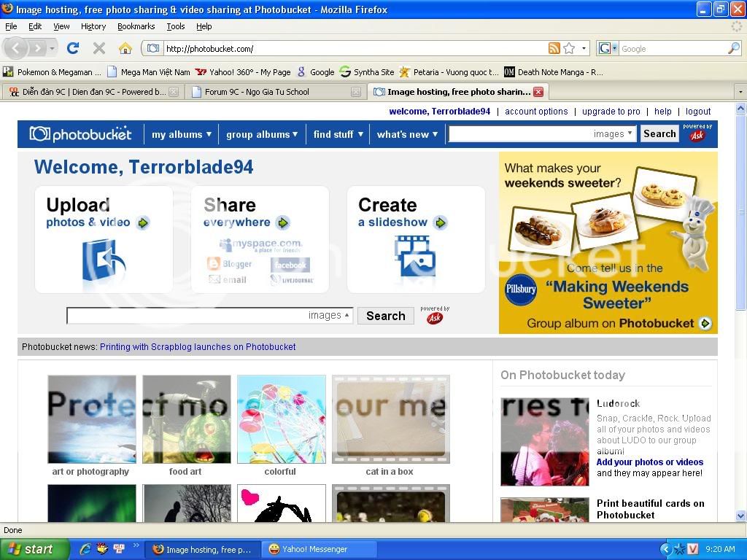Click the account options link
The height and width of the screenshot is (560, 747).
point(536,112)
